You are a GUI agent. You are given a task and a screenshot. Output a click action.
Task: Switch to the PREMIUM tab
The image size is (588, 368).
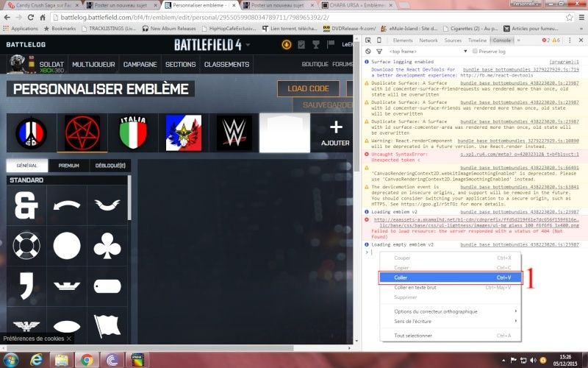68,165
